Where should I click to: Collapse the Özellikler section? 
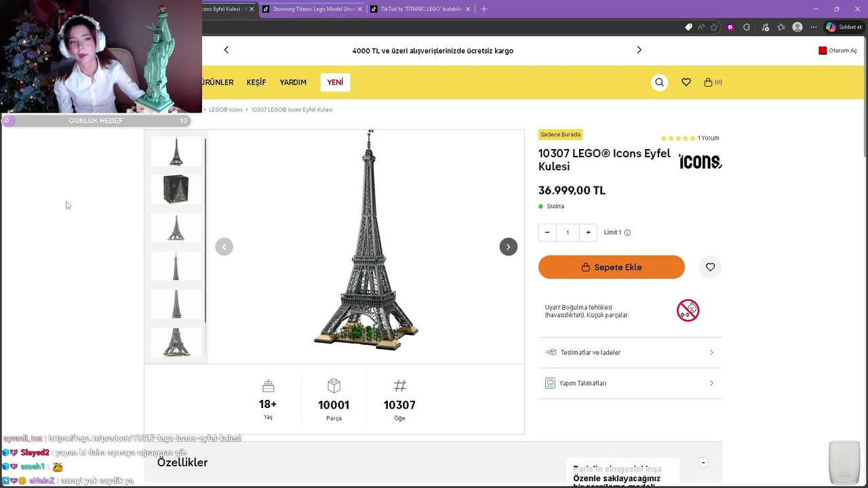click(703, 462)
